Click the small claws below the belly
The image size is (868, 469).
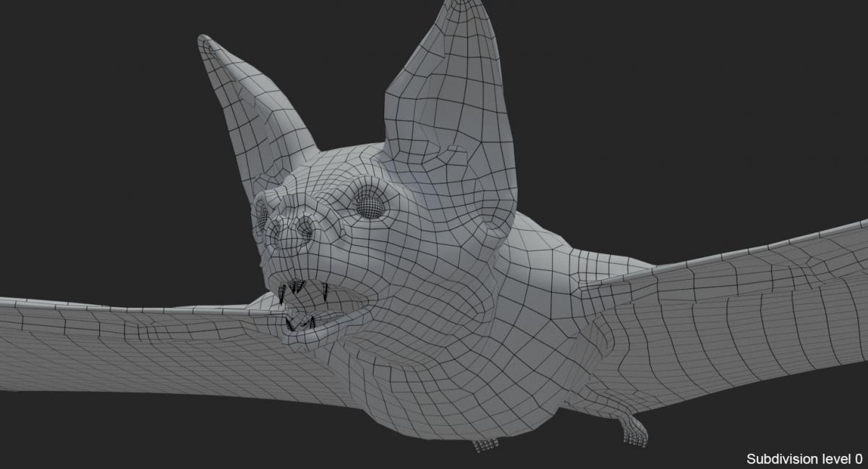click(485, 445)
